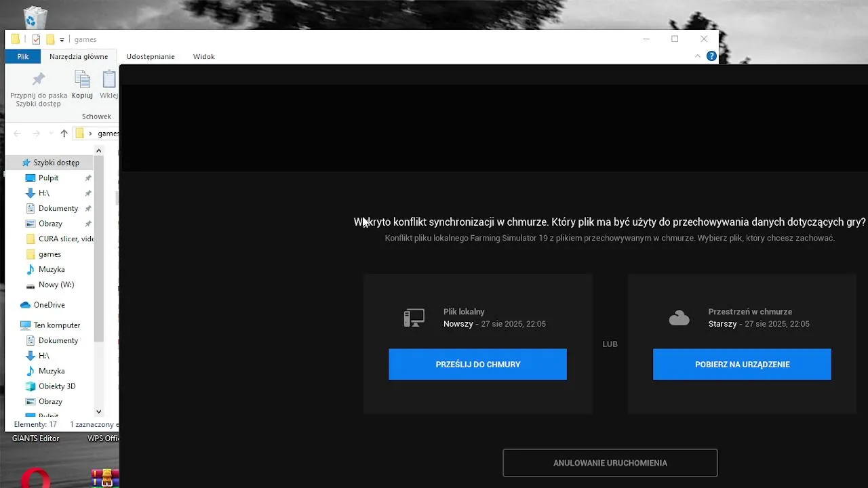Screen dimensions: 868x488
Task: Click the Ten komputer monitor icon
Action: pyautogui.click(x=25, y=325)
